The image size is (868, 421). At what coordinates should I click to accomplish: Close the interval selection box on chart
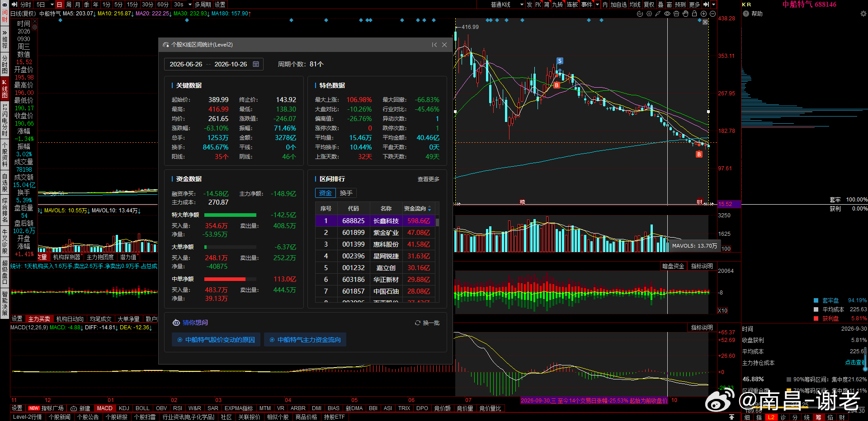click(x=705, y=22)
